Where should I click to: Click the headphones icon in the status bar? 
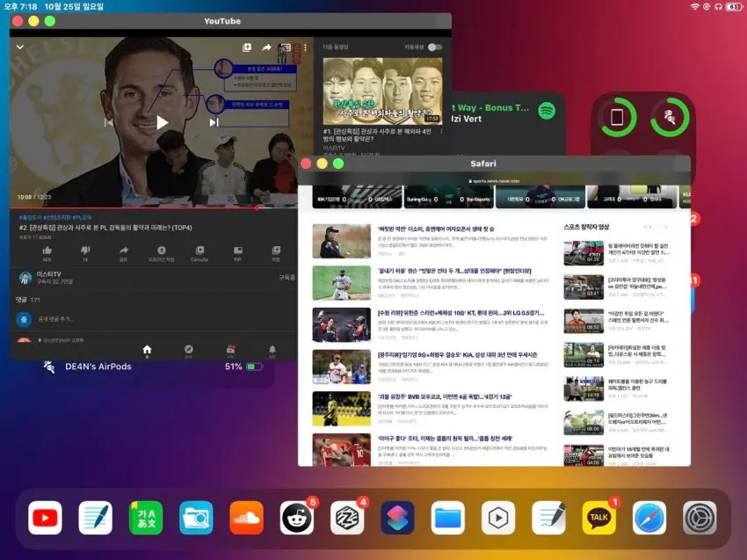(718, 7)
